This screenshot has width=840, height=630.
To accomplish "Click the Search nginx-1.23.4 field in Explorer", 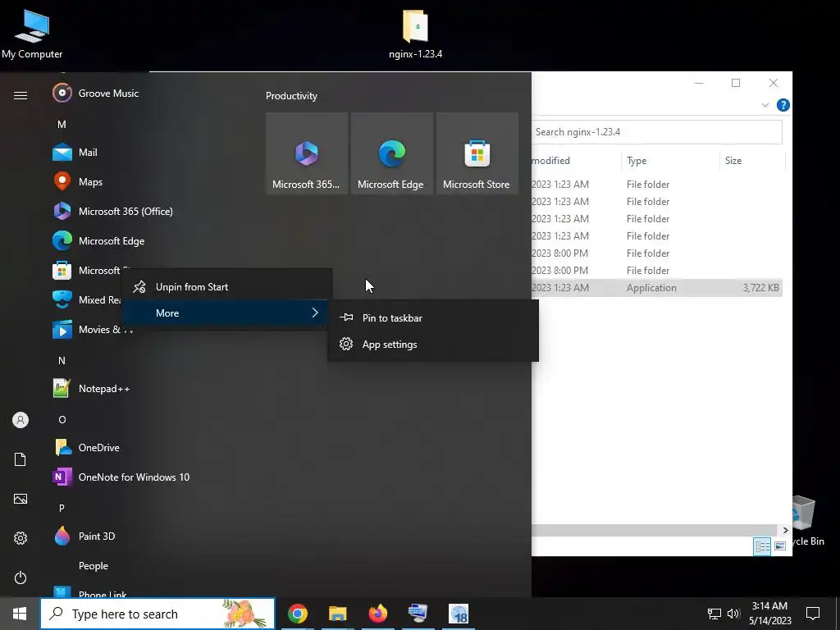I will coord(657,132).
